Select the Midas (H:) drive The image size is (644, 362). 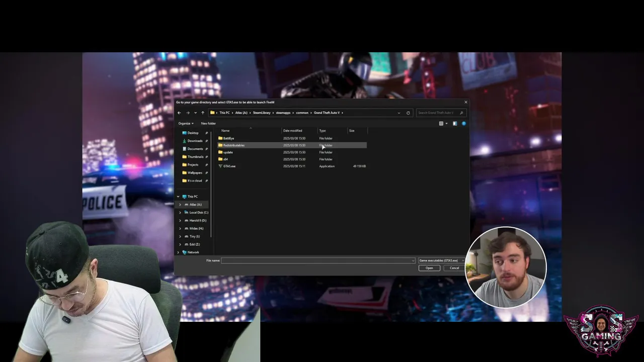tap(196, 228)
